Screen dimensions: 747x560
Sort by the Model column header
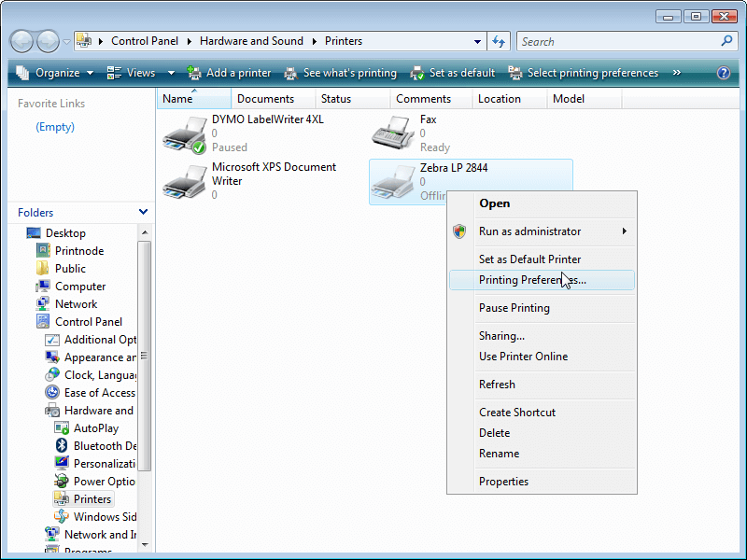pos(585,99)
